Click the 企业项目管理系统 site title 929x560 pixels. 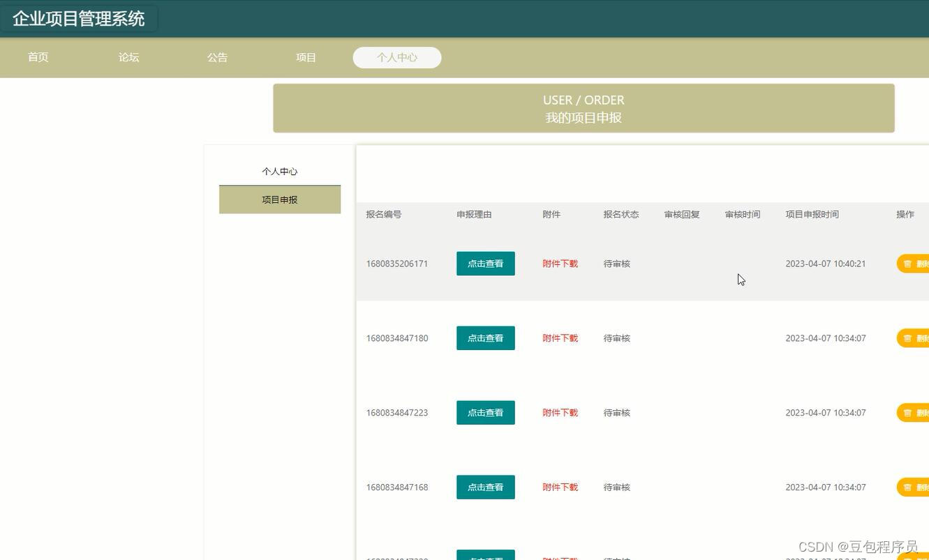[79, 19]
